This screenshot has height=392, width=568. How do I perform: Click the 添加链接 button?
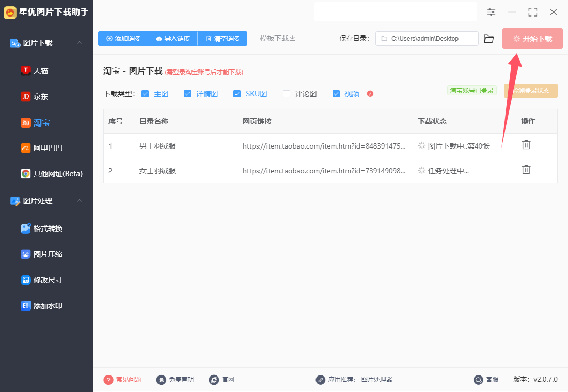123,39
